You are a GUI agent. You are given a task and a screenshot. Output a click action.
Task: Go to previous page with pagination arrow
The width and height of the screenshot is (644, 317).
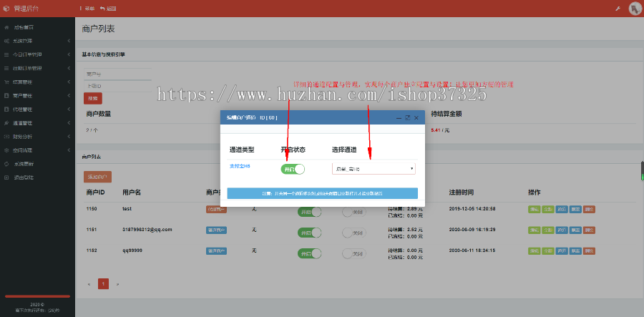[x=89, y=284]
